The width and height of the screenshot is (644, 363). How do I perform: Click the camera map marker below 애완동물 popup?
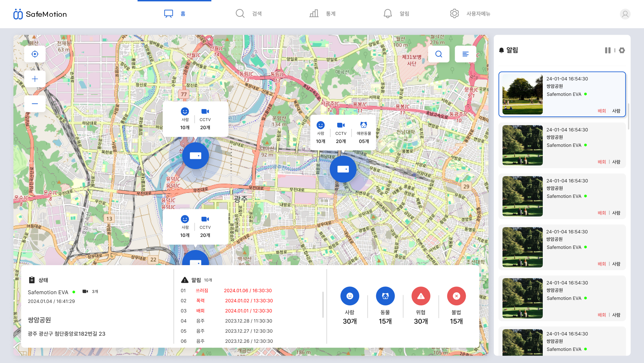343,169
